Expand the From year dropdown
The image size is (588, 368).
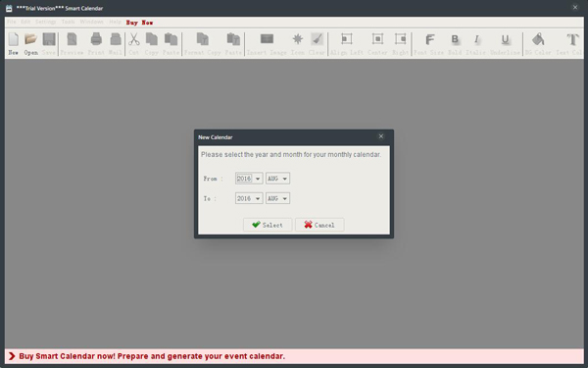258,179
